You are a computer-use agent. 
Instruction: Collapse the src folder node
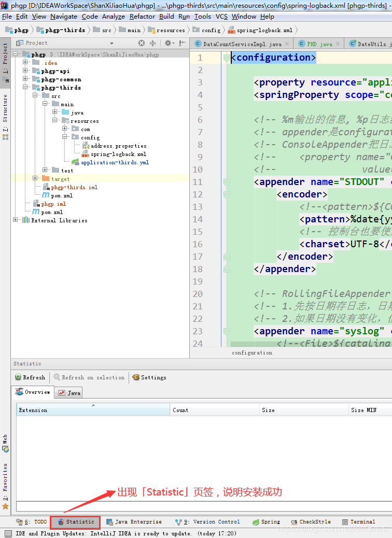(35, 95)
